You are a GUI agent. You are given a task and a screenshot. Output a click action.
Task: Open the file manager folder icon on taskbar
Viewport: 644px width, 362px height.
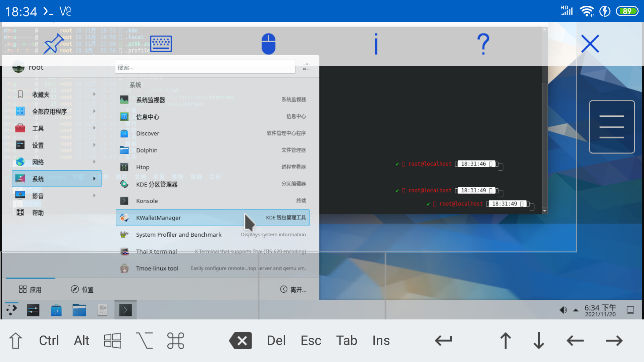pyautogui.click(x=79, y=309)
